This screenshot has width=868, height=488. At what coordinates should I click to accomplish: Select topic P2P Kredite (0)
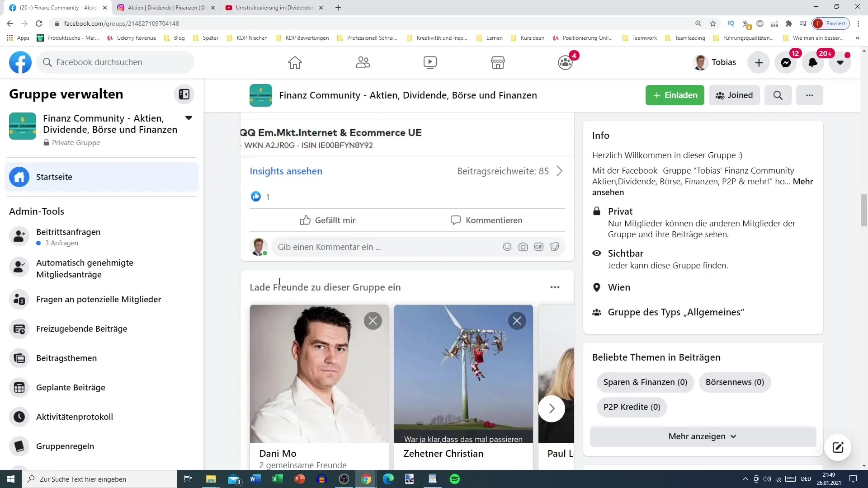pos(632,407)
